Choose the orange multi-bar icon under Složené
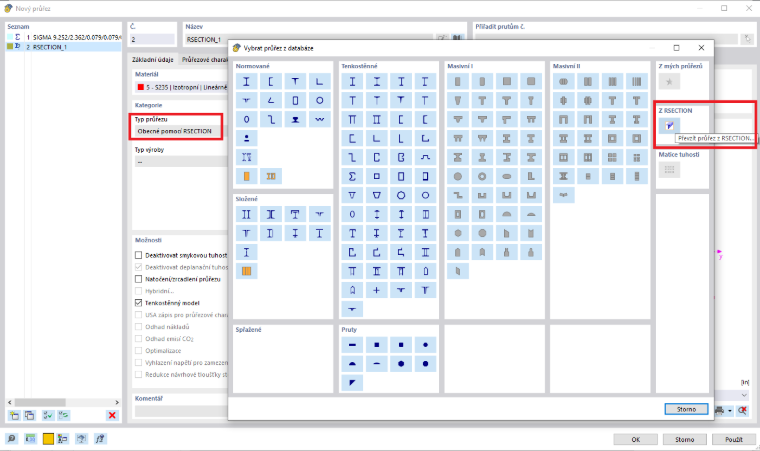This screenshot has height=451, width=760. click(246, 271)
